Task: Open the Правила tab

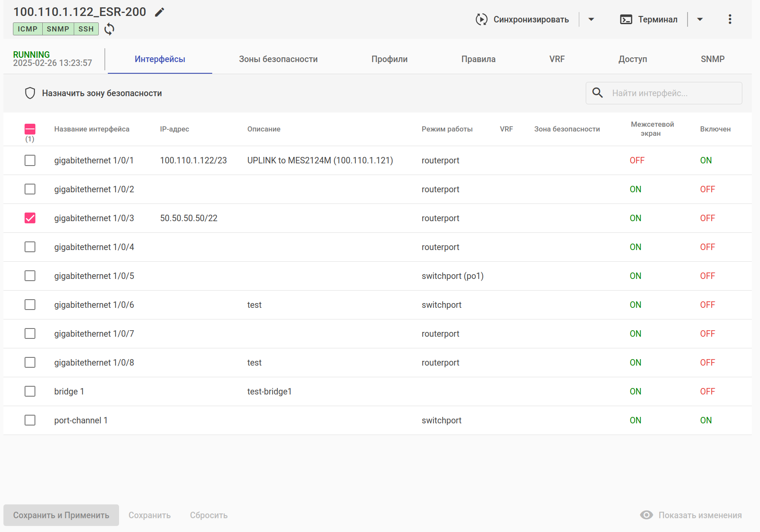Action: [478, 59]
